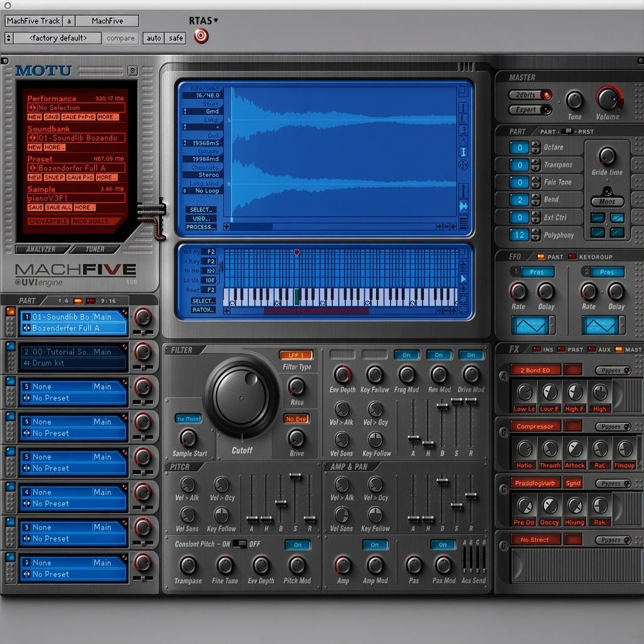Toggle the Expert mode switch
This screenshot has height=644, width=644.
point(530,109)
